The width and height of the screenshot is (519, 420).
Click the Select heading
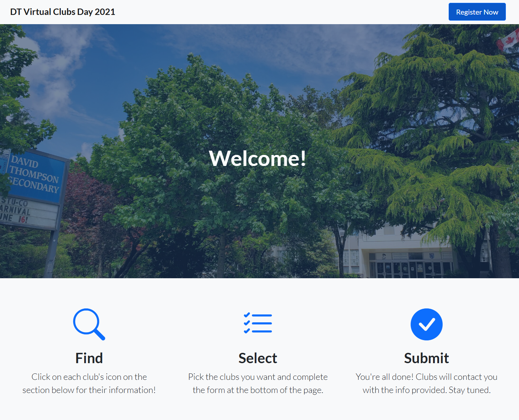coord(258,358)
